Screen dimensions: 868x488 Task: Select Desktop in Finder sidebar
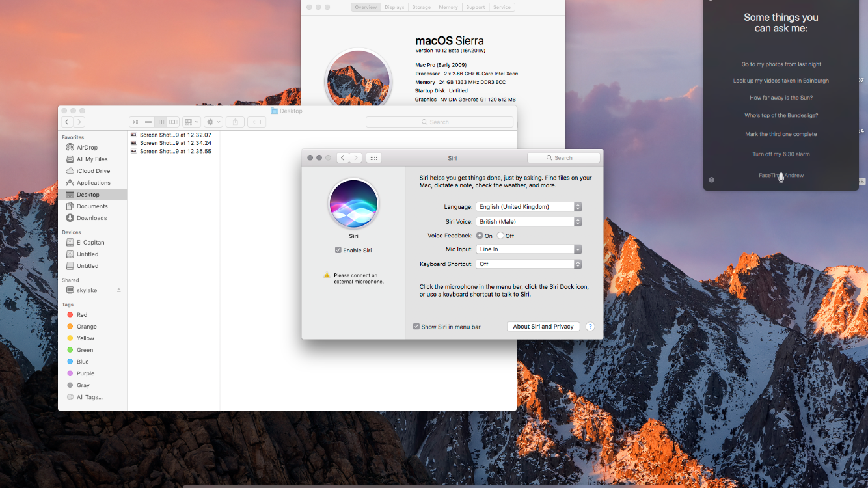tap(92, 195)
